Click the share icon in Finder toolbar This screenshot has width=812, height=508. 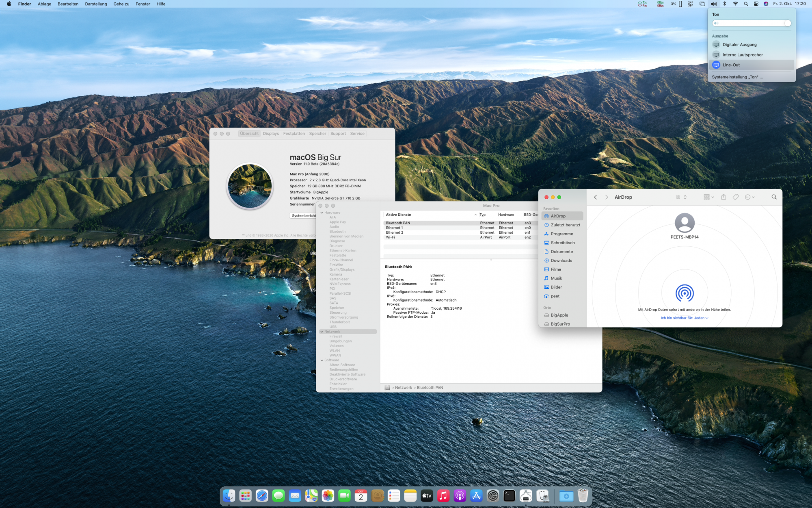[x=723, y=197]
